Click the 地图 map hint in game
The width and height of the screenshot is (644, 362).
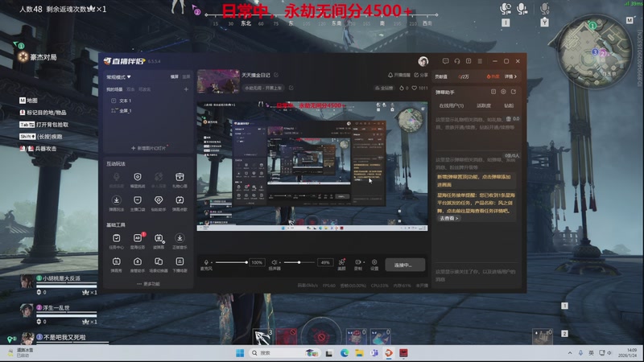coord(28,100)
